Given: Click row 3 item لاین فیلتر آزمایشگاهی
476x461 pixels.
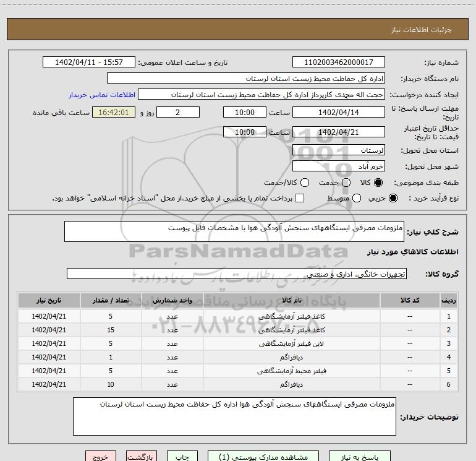Looking at the screenshot, I should [x=291, y=343].
